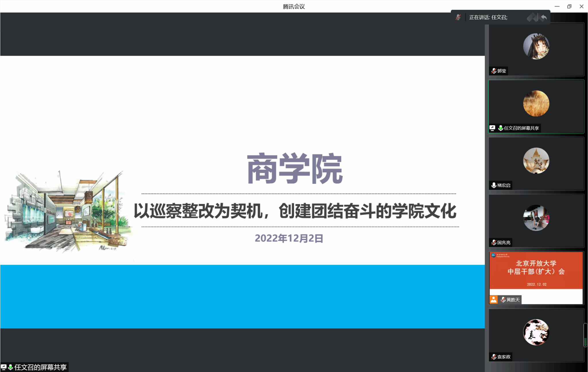Click the muted microphone icon in speaker bar

458,17
